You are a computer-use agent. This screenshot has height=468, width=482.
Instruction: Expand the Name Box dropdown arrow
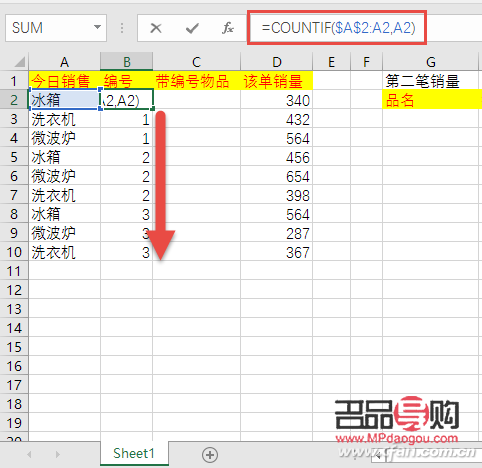[97, 27]
